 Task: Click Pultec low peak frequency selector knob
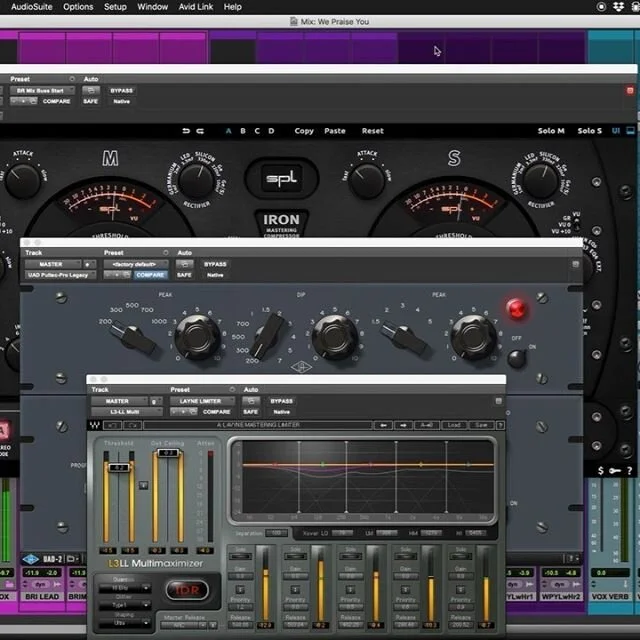134,338
